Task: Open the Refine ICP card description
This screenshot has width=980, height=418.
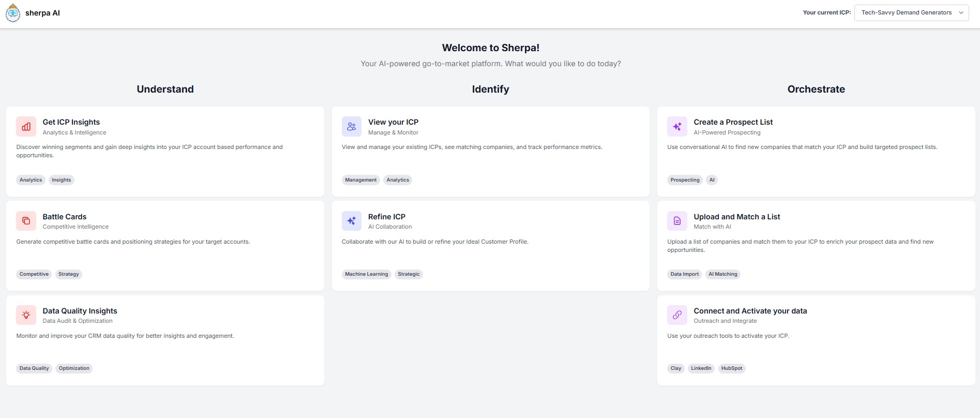Action: coord(435,242)
